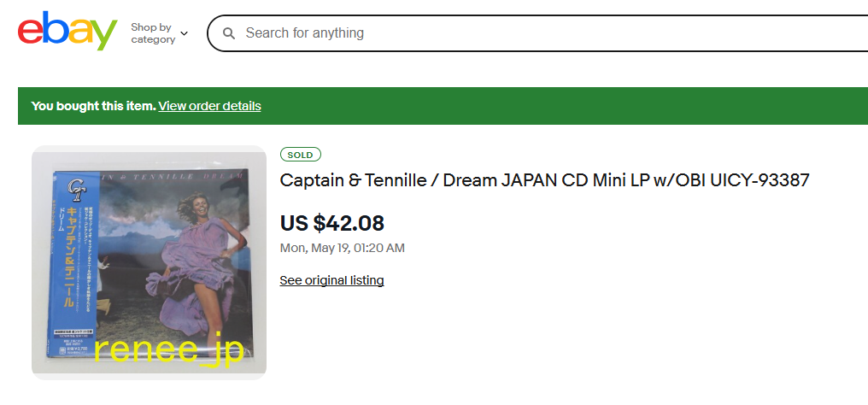
Task: Click the CT logo on the blue OBI strip
Action: (x=74, y=184)
